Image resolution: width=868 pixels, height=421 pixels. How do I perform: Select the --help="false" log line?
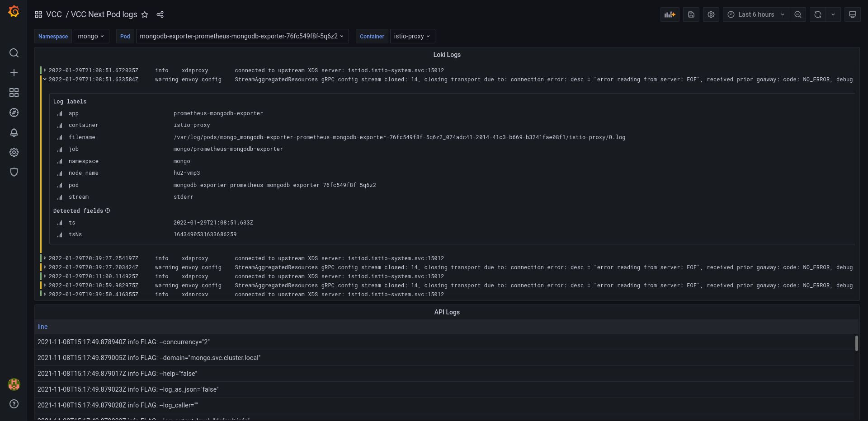[x=445, y=374]
